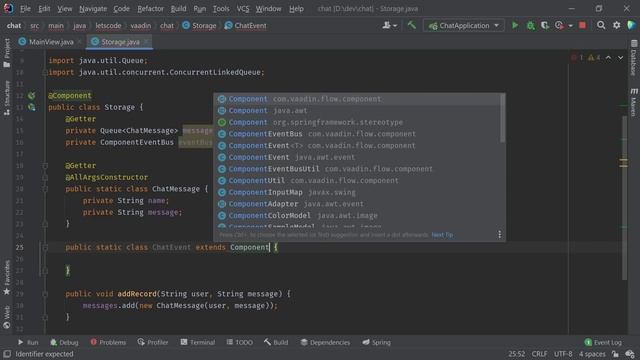Open the ChatApplication run configuration dropdown
This screenshot has height=360, width=640.
463,25
